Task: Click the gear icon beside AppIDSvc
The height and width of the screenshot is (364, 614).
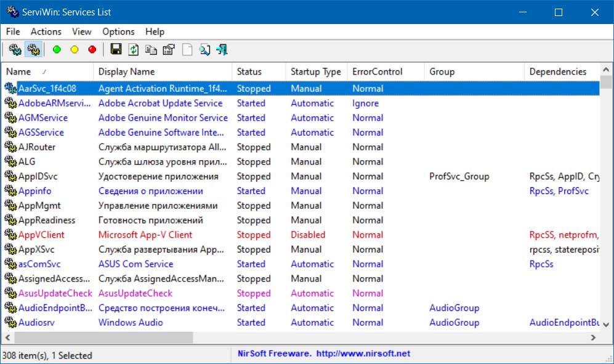Action: 10,176
